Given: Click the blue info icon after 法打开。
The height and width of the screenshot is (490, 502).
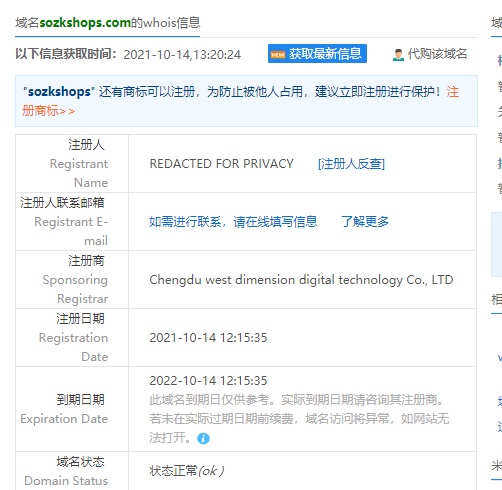Looking at the screenshot, I should pyautogui.click(x=203, y=438).
